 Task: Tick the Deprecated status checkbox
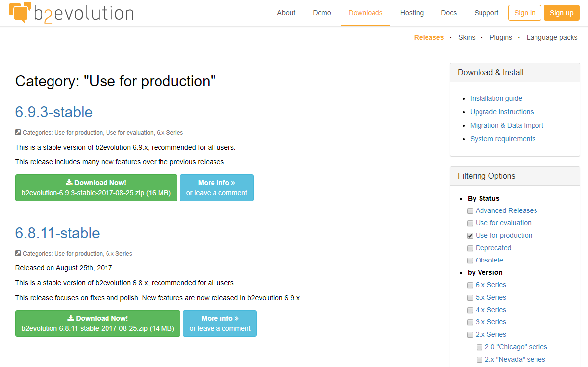[470, 248]
